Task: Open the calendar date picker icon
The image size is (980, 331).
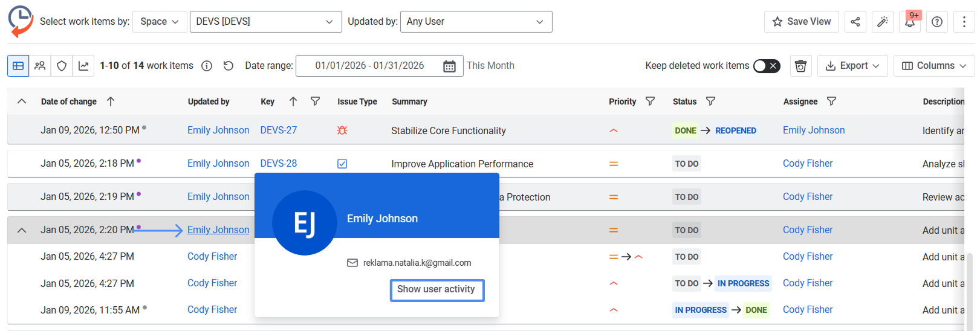Action: pyautogui.click(x=449, y=66)
